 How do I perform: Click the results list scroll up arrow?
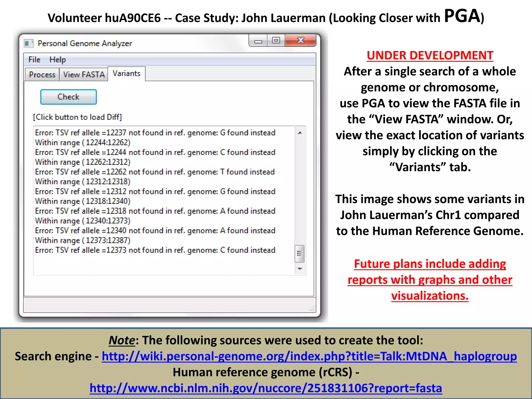tap(300, 133)
